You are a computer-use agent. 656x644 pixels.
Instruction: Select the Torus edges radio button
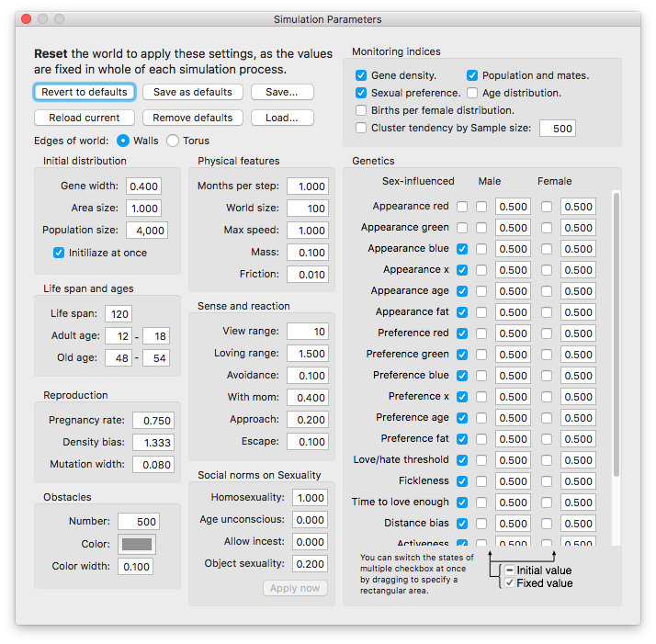tap(172, 141)
